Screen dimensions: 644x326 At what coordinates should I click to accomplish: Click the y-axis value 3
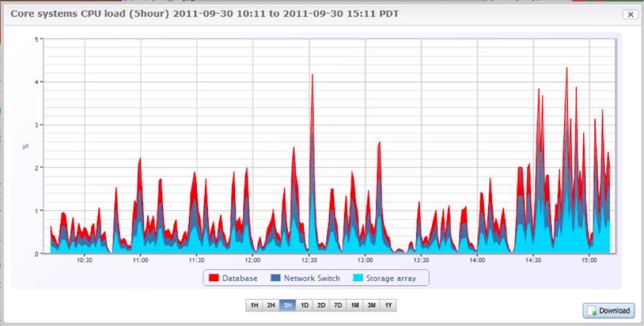[36, 125]
